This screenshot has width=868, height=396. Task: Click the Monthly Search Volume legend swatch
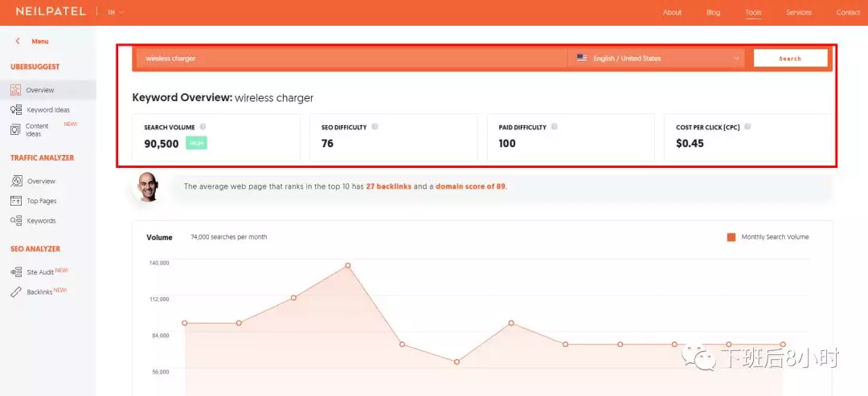[x=731, y=237]
